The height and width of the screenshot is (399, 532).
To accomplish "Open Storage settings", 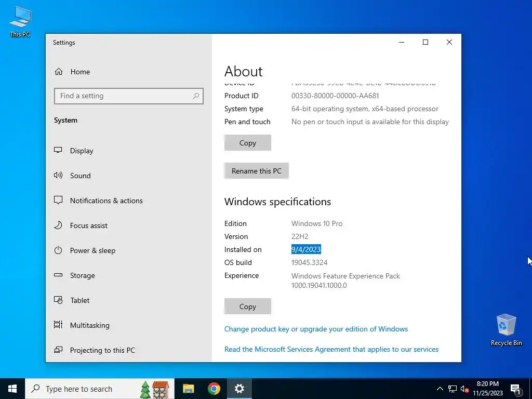I will click(83, 275).
